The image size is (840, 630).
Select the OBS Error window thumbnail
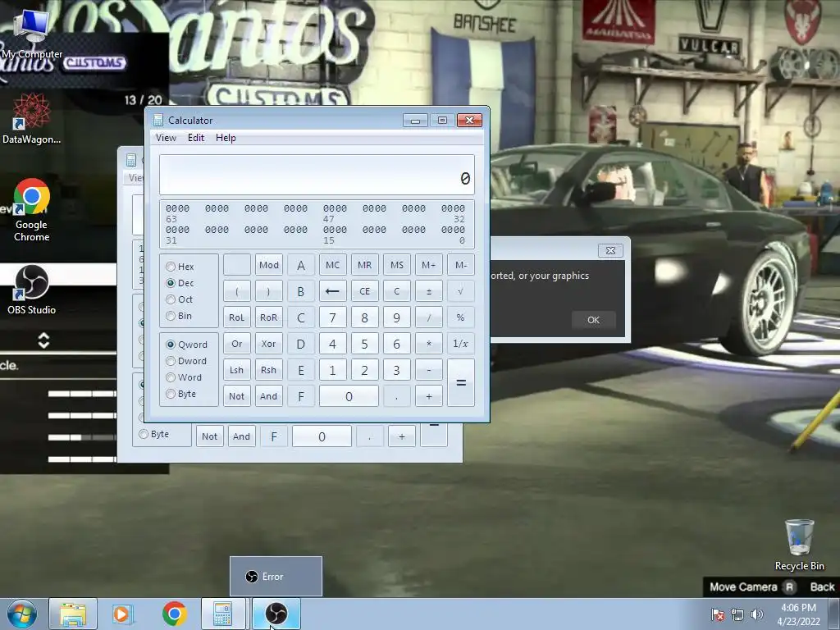(276, 577)
